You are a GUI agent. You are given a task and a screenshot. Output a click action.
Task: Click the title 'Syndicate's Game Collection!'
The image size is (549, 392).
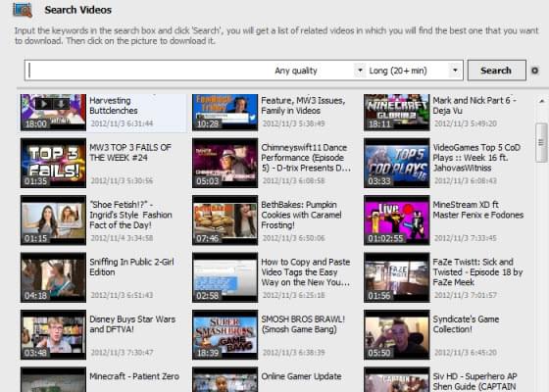tap(466, 324)
